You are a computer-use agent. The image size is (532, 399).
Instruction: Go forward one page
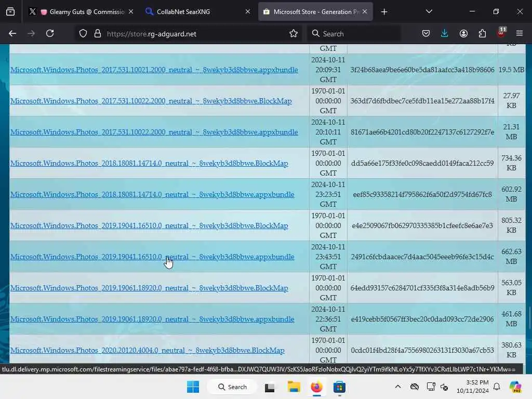click(31, 34)
